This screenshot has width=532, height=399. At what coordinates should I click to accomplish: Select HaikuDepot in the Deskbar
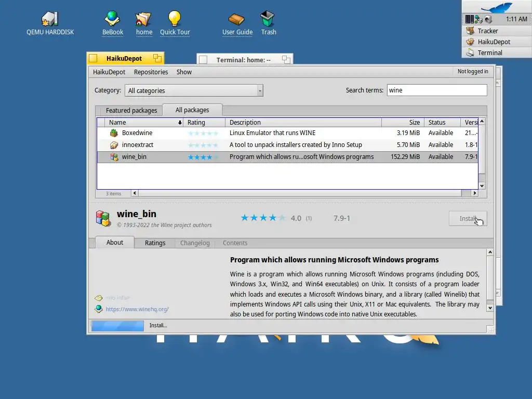click(497, 42)
